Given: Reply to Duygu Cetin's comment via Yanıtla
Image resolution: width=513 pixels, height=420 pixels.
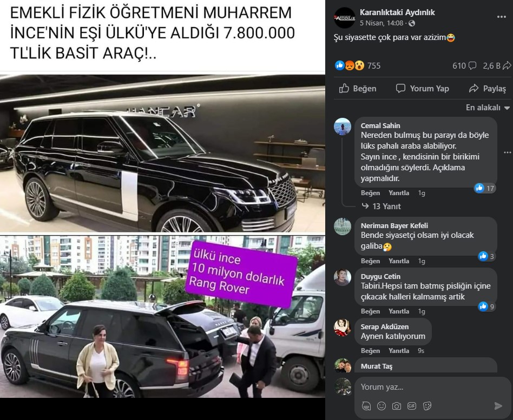Looking at the screenshot, I should [x=399, y=311].
